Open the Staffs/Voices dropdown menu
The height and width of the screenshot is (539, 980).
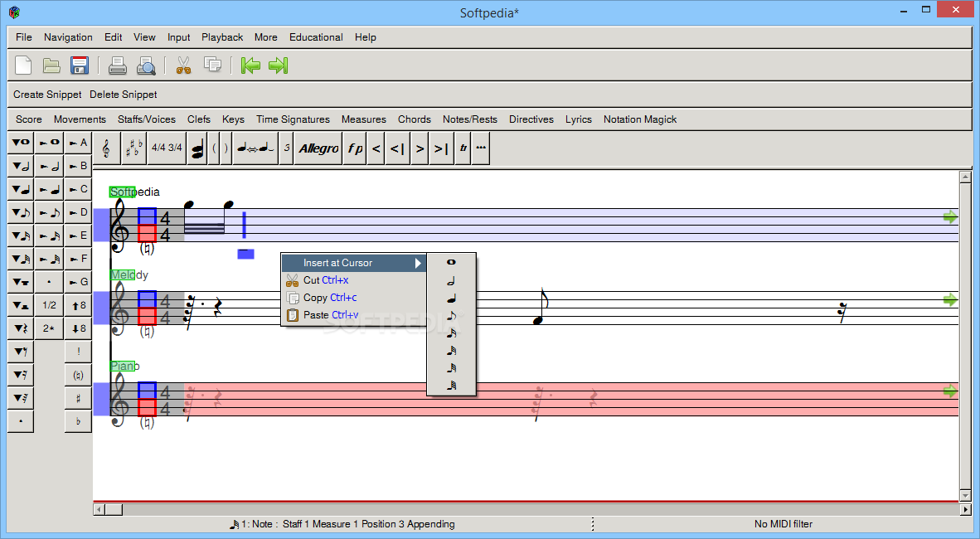pos(146,119)
